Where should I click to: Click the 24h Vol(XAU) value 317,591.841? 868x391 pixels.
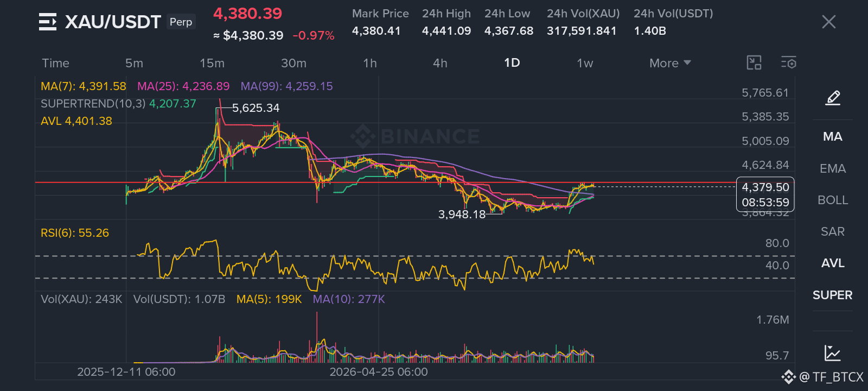[582, 31]
